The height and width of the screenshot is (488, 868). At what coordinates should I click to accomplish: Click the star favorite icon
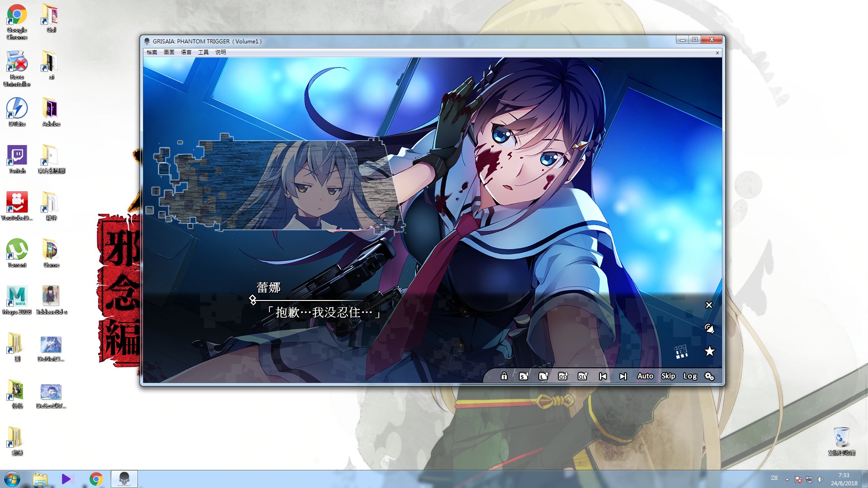coord(709,351)
